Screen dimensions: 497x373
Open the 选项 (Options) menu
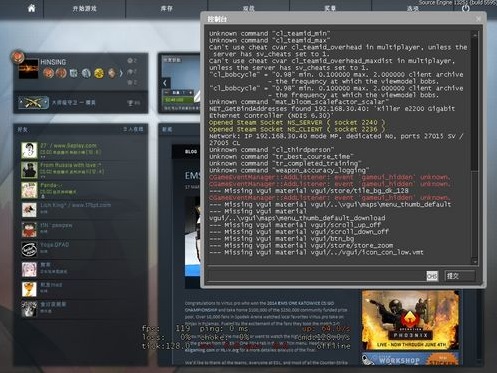click(413, 9)
